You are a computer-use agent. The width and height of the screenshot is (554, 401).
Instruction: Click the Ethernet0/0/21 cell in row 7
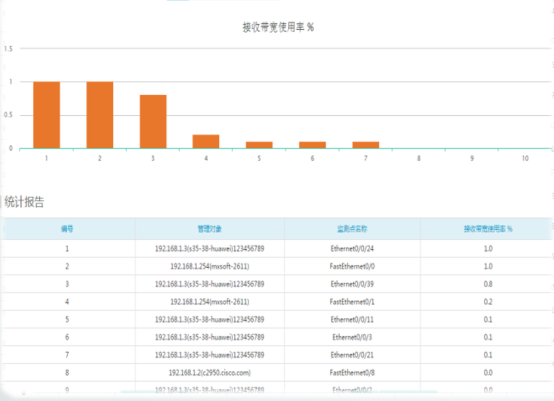point(352,355)
